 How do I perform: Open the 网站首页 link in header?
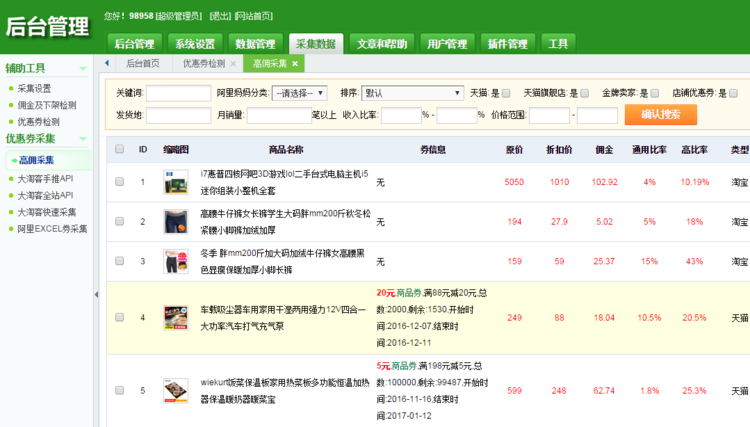click(254, 16)
